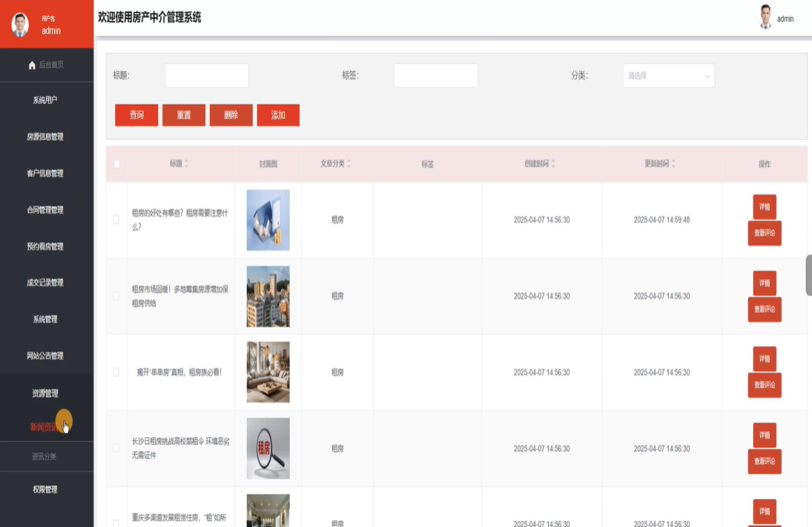The image size is (812, 527).
Task: Tick the checkbox for 揭开"串串房"真相 row
Action: [116, 372]
